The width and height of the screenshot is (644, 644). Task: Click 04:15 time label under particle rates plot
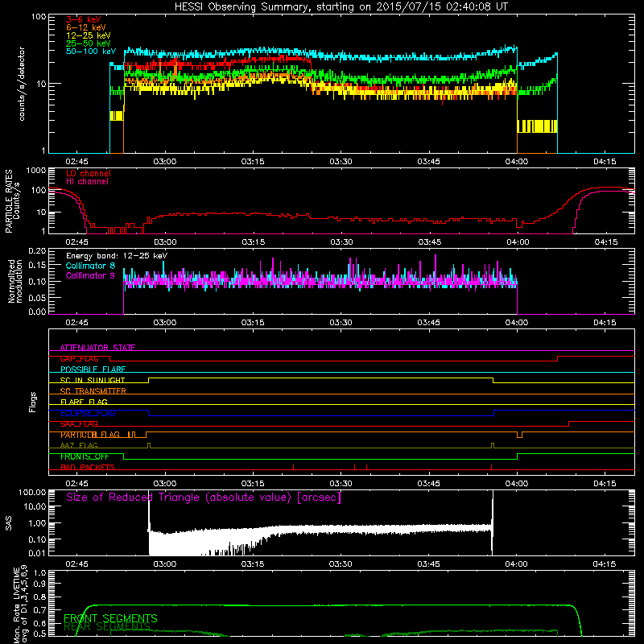(606, 242)
